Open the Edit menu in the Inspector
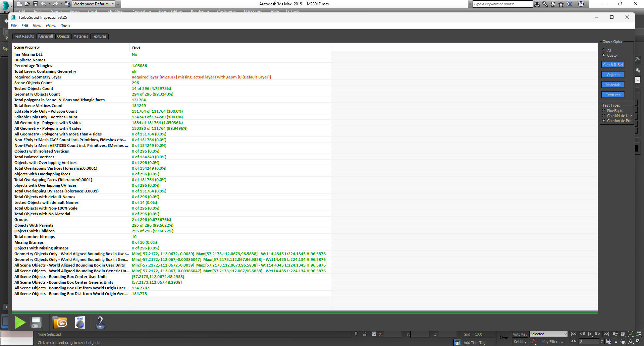The image size is (644, 346). 25,26
